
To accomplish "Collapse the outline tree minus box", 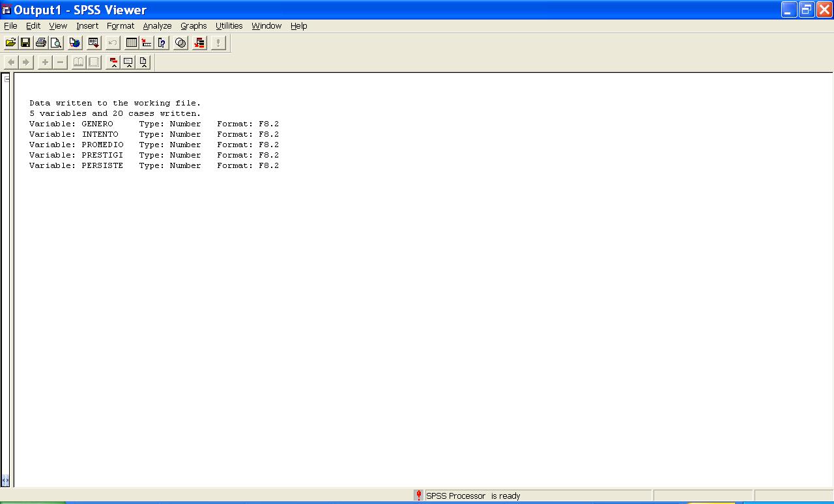I will [x=7, y=79].
